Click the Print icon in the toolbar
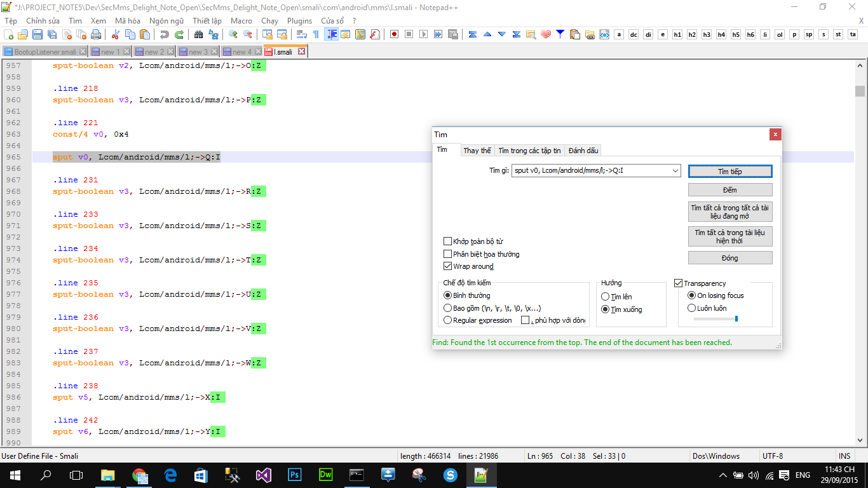 pyautogui.click(x=95, y=34)
